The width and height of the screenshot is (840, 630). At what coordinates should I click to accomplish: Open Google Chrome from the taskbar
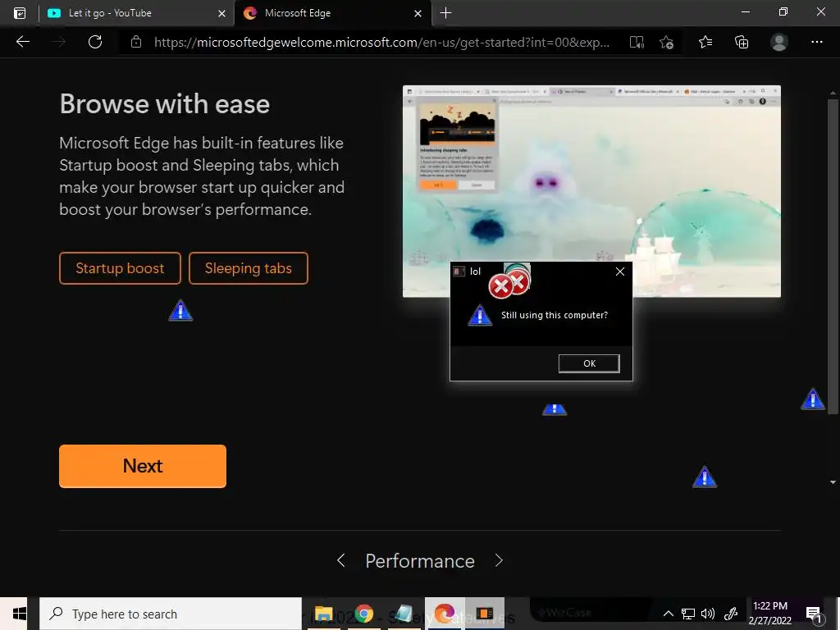(363, 614)
